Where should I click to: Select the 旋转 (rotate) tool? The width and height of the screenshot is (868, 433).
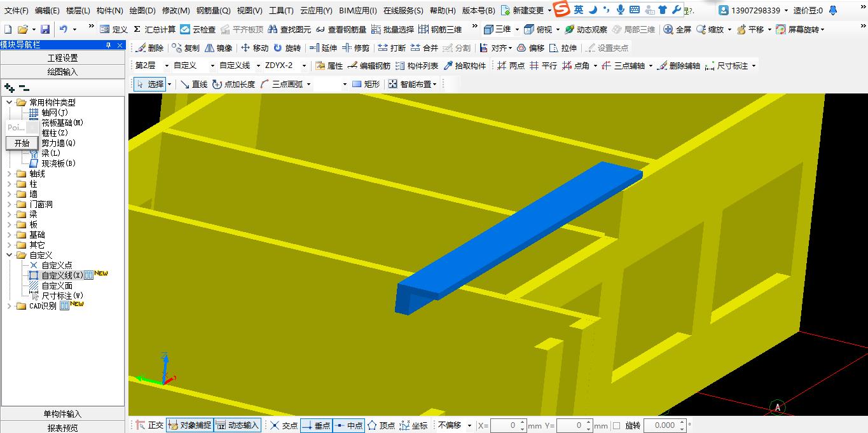287,48
